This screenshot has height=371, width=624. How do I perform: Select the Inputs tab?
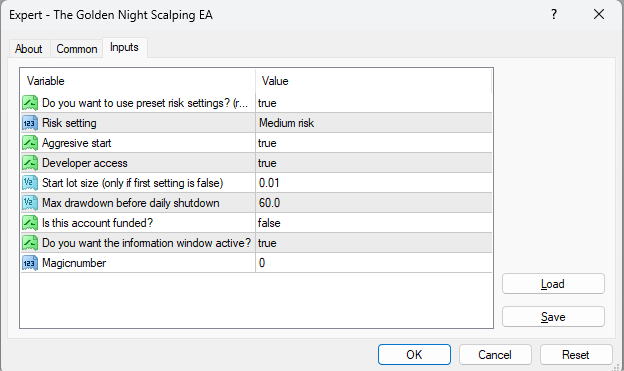[125, 47]
